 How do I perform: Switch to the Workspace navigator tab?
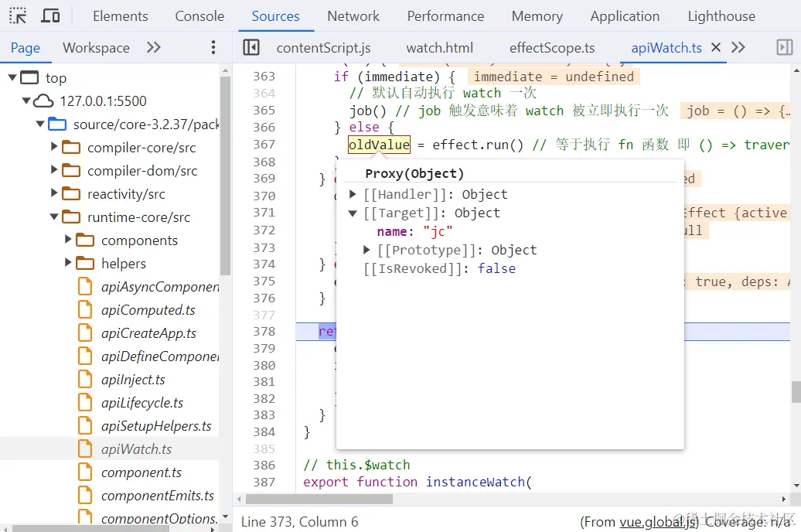pos(96,48)
